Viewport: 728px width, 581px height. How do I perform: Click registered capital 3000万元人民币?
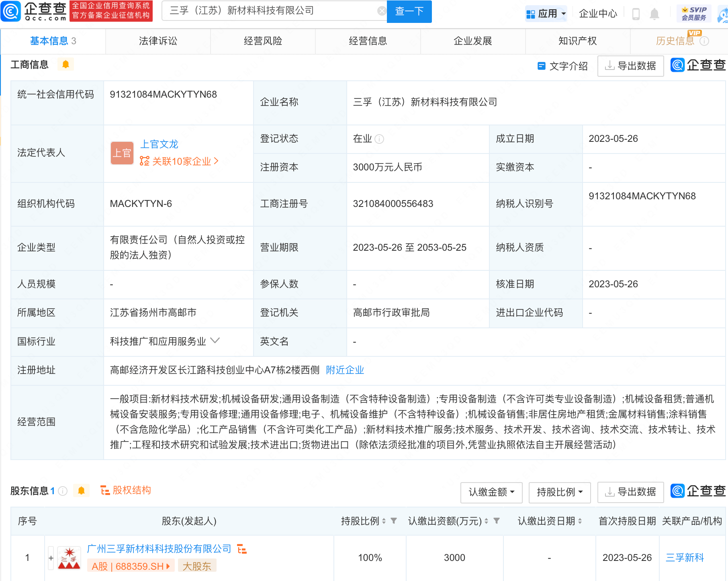click(387, 167)
